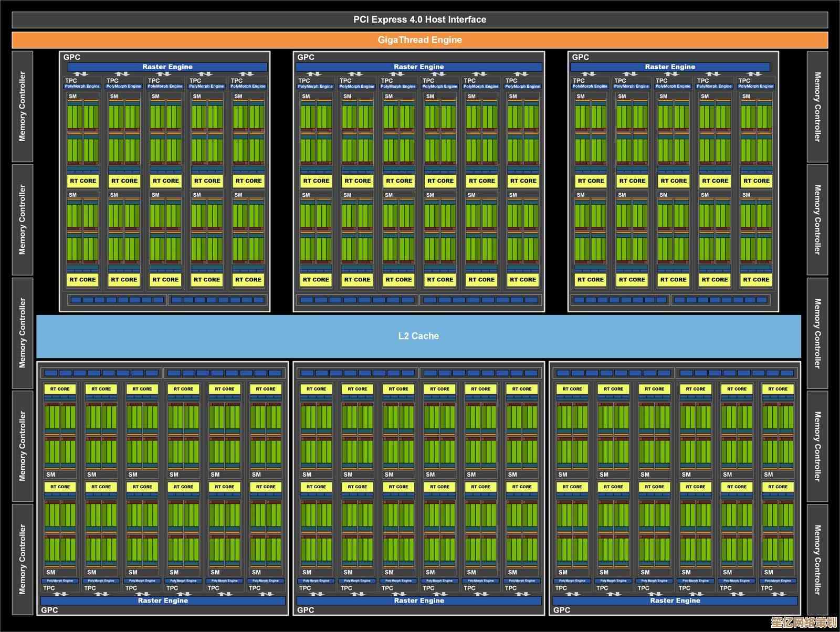
Task: Click the GPC label of the top-left cluster
Action: tap(72, 57)
